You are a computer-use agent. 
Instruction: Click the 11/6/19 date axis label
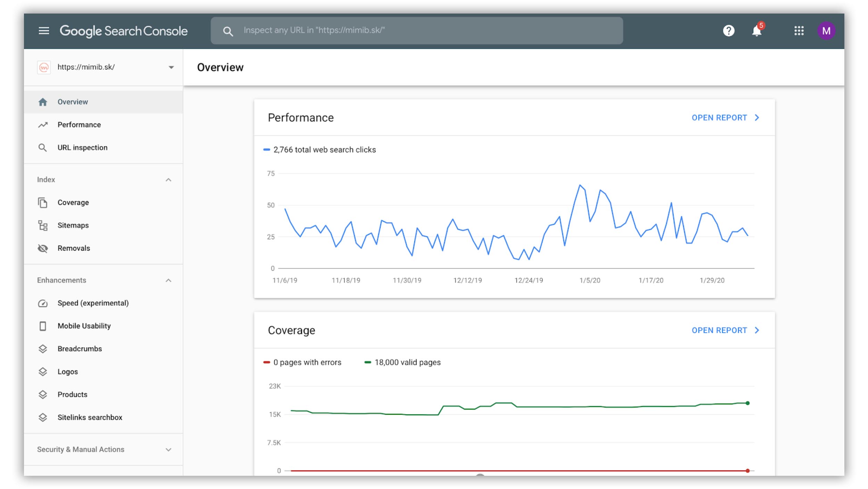tap(285, 280)
